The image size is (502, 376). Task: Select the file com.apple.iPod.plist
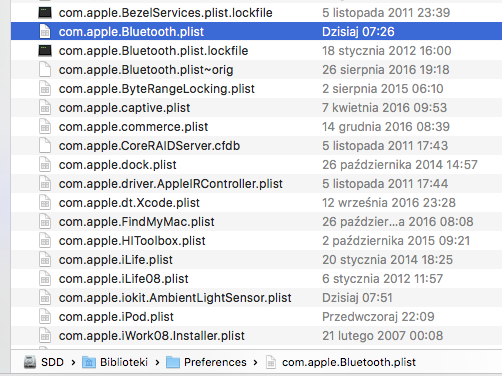pyautogui.click(x=116, y=317)
